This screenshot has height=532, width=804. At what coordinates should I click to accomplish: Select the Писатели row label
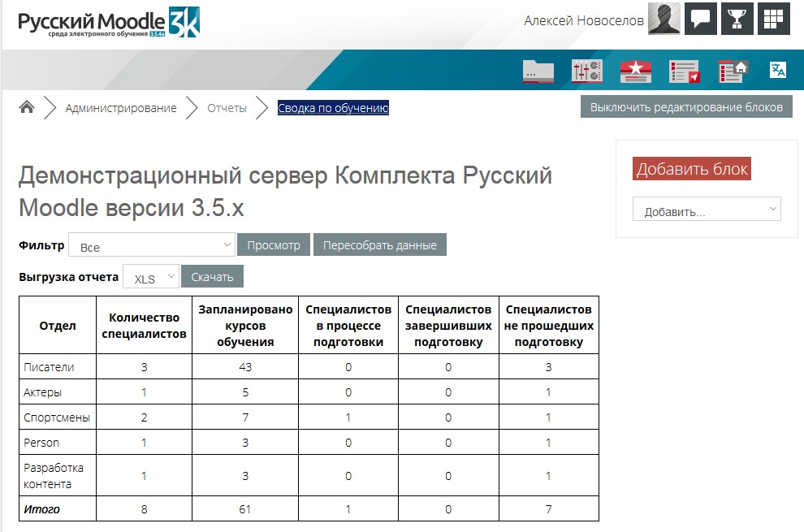(x=49, y=367)
